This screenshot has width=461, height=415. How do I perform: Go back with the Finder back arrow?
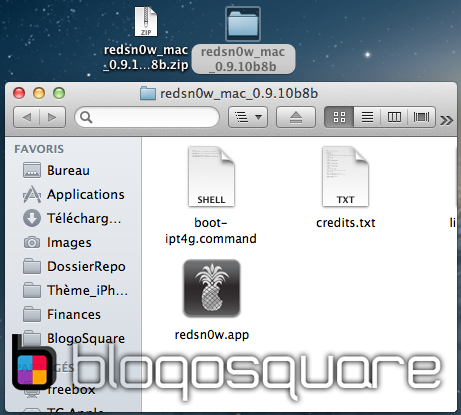point(26,117)
